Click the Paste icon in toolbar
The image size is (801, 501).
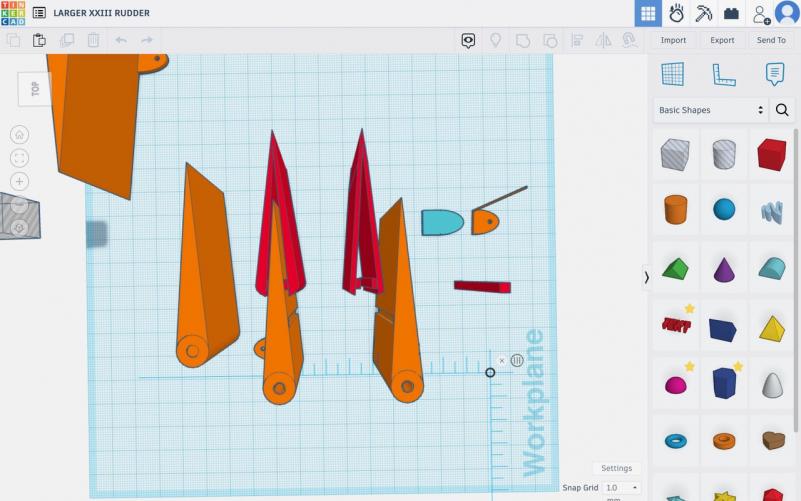click(x=39, y=40)
